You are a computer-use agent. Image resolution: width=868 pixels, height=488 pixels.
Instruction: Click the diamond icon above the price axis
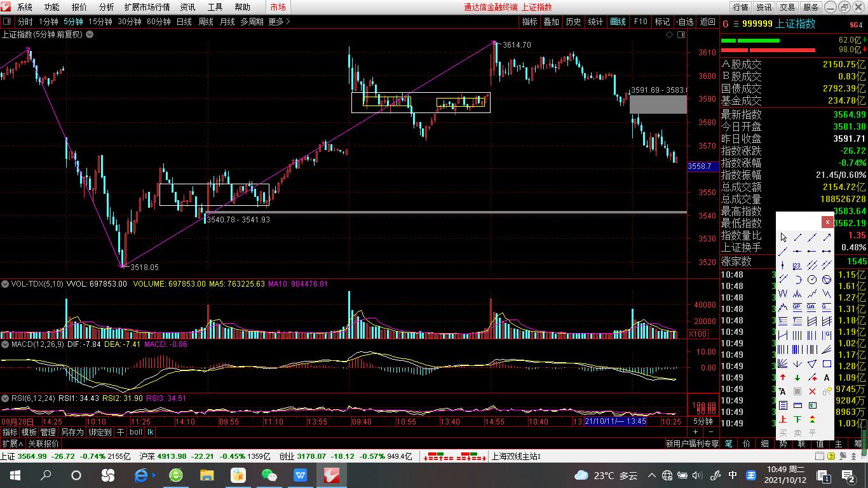pyautogui.click(x=670, y=35)
